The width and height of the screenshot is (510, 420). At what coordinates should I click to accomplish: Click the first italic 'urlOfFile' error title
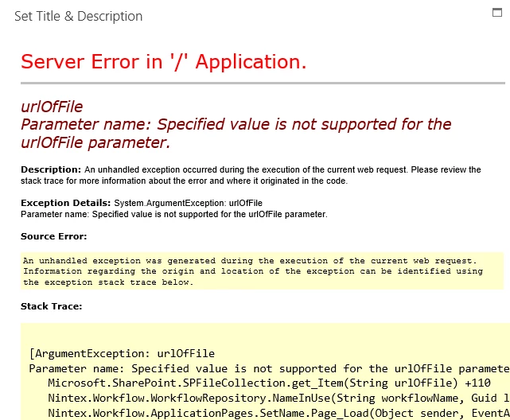click(52, 107)
